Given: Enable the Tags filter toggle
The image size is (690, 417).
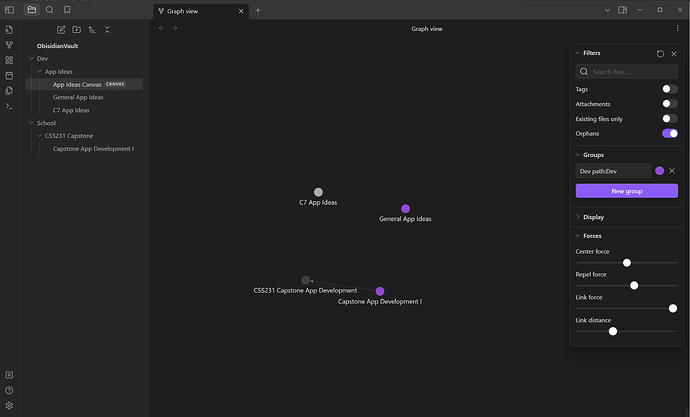Looking at the screenshot, I should pyautogui.click(x=669, y=89).
